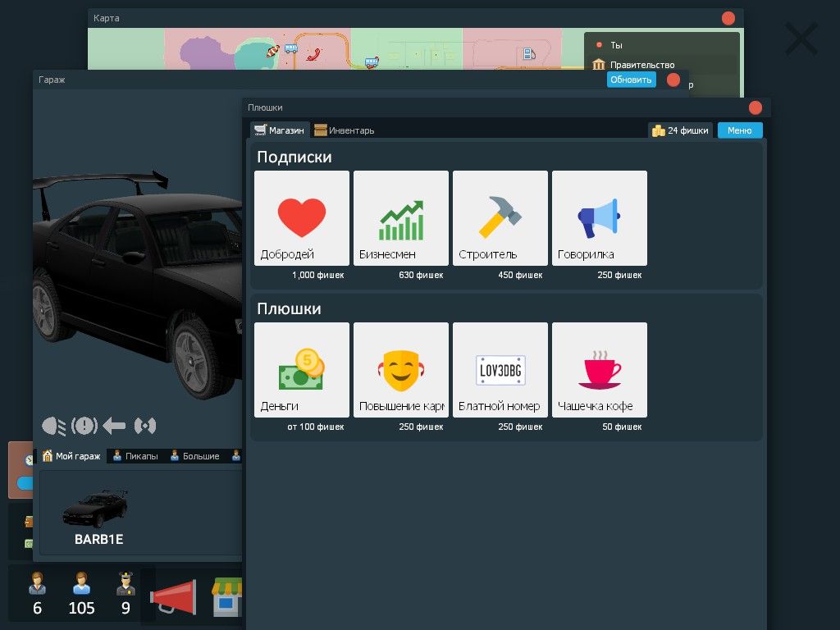The width and height of the screenshot is (840, 630).
Task: Pick the Строитель hammer subscription
Action: click(500, 218)
